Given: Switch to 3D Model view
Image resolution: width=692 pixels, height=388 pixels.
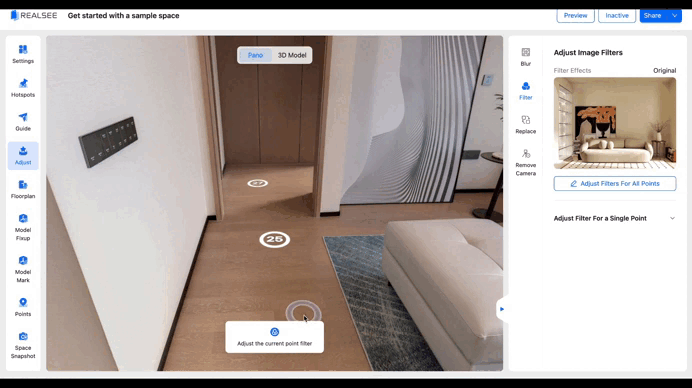Looking at the screenshot, I should [x=292, y=55].
